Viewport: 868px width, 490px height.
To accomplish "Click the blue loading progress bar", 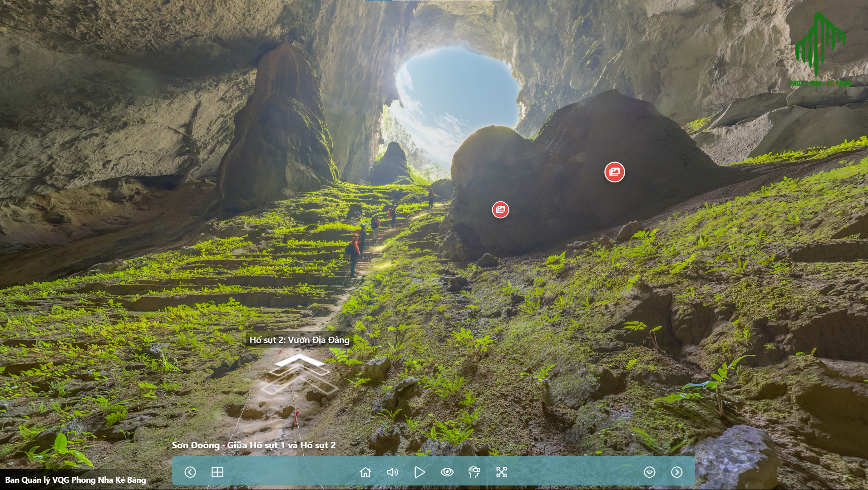I will click(x=378, y=0).
